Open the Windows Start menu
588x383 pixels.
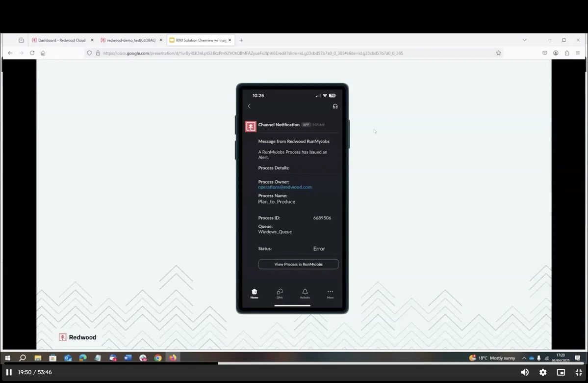(7, 358)
